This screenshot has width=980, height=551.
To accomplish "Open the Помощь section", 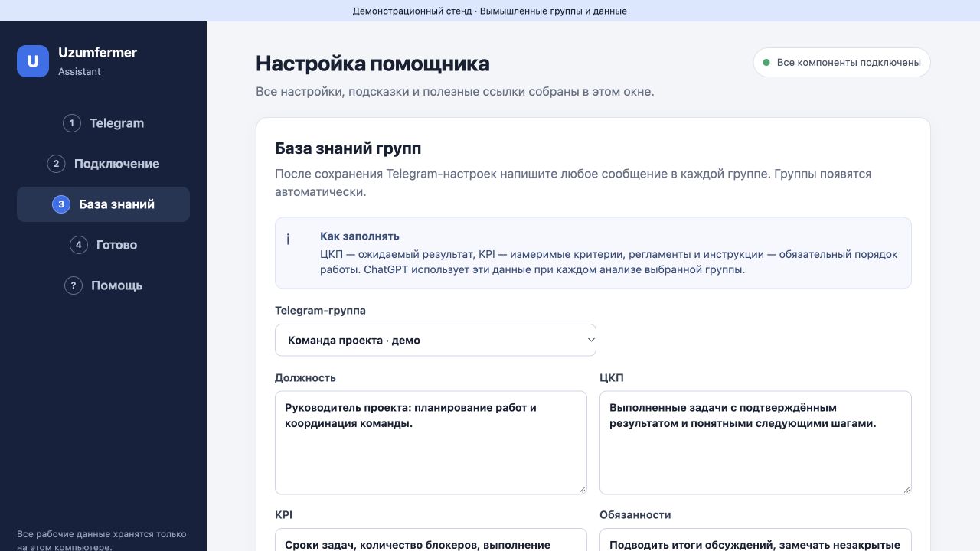I will point(103,285).
